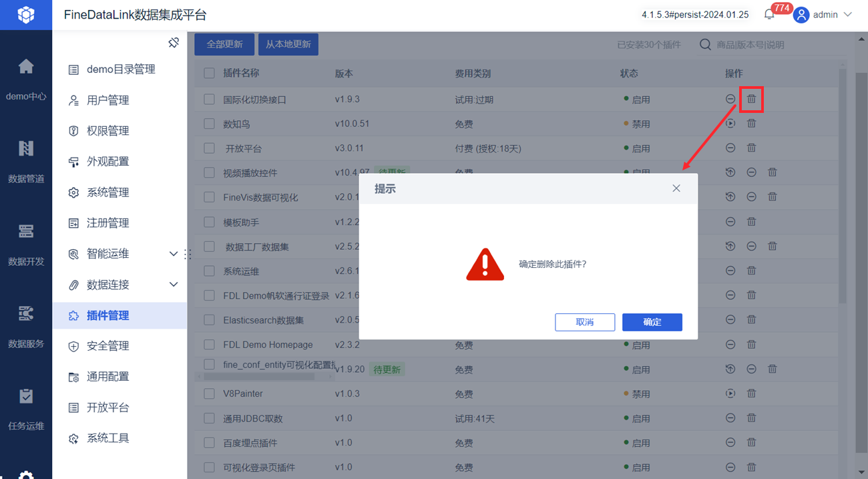The height and width of the screenshot is (479, 868).
Task: Click the admin user avatar icon
Action: click(801, 15)
